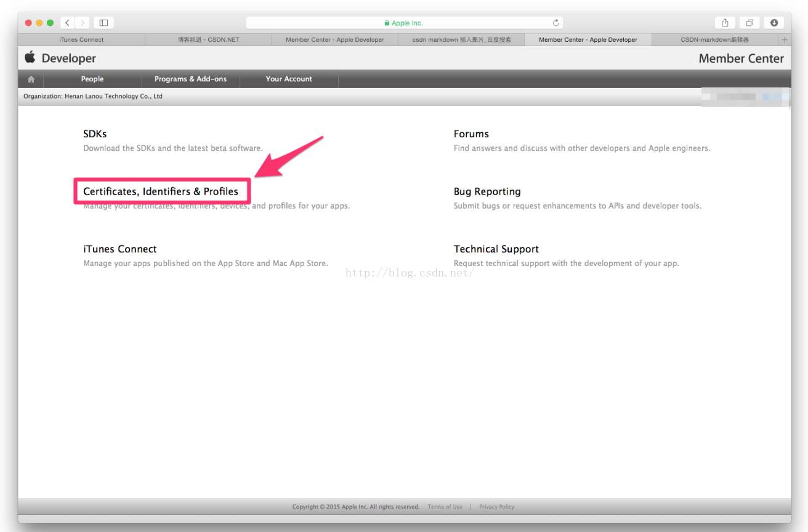Open the People menu

[92, 79]
